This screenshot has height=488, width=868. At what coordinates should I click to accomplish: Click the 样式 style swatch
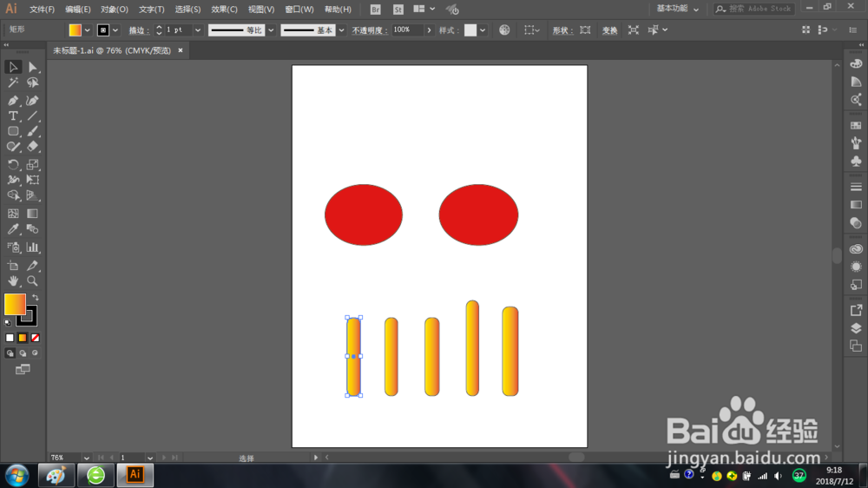coord(470,30)
